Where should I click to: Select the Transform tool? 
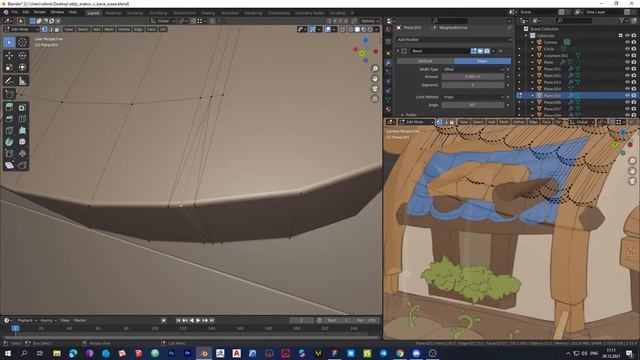coord(22,67)
